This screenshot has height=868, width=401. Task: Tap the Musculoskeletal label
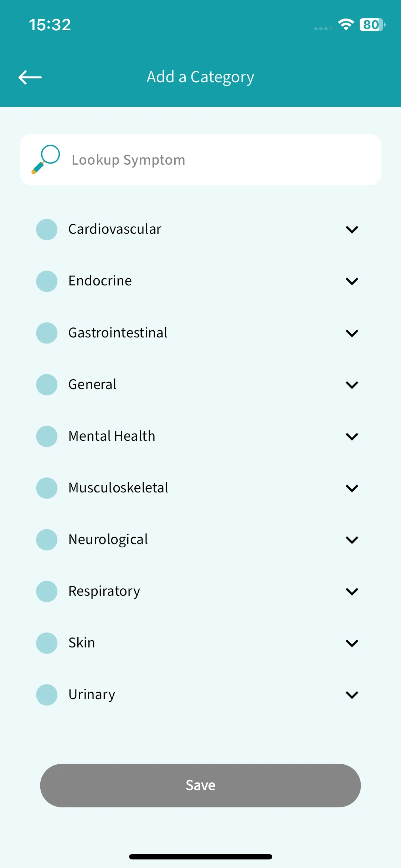pyautogui.click(x=118, y=487)
